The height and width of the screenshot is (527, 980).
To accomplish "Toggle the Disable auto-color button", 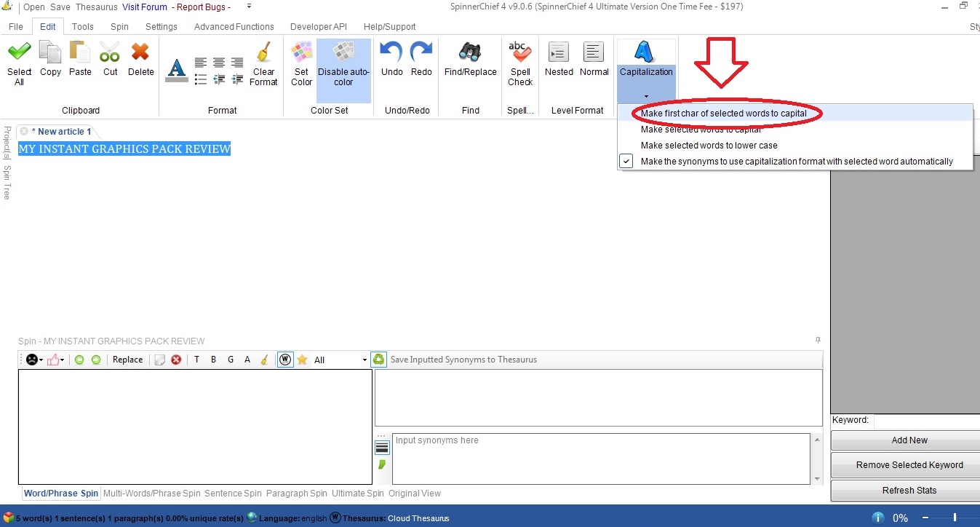I will point(343,66).
